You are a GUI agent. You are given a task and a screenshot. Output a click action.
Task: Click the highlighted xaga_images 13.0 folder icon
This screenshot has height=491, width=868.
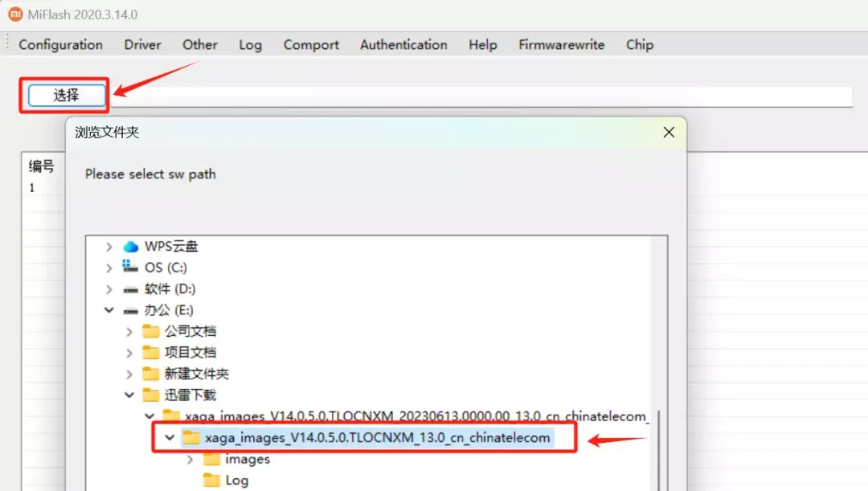coord(191,437)
